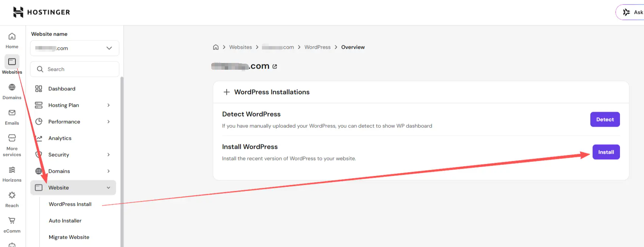Click the external link icon beside site title
Screen dimensions: 644x247
(x=275, y=66)
